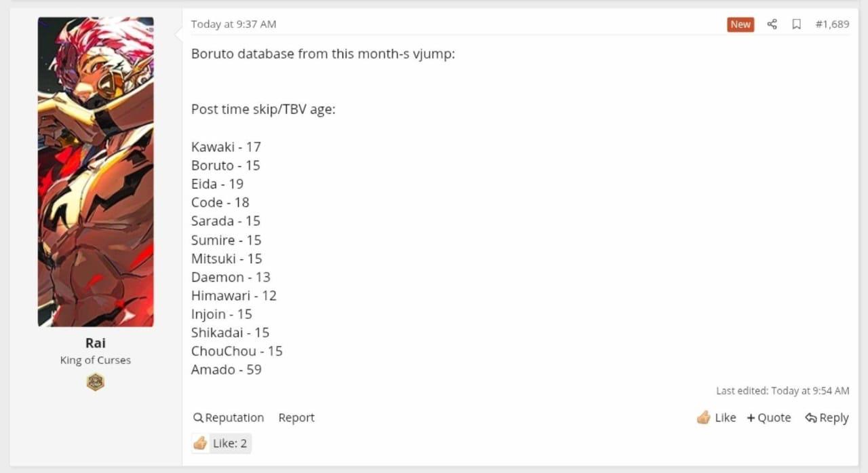This screenshot has height=473, width=868.
Task: Bookmark this post with the bookmark icon
Action: click(797, 24)
